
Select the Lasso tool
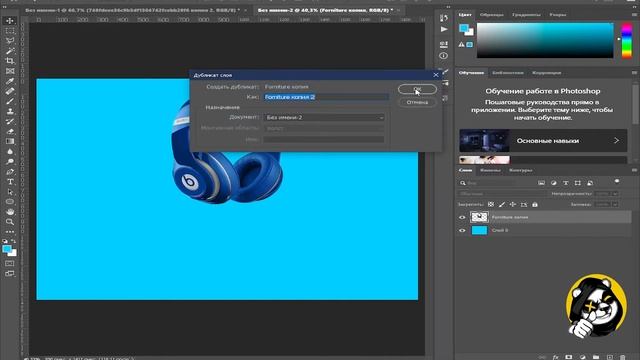[x=10, y=41]
